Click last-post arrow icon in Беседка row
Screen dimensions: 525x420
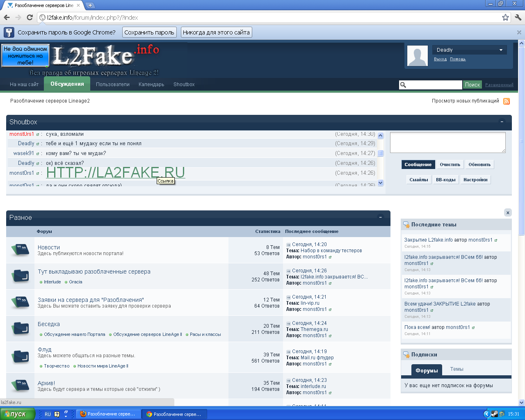[288, 324]
